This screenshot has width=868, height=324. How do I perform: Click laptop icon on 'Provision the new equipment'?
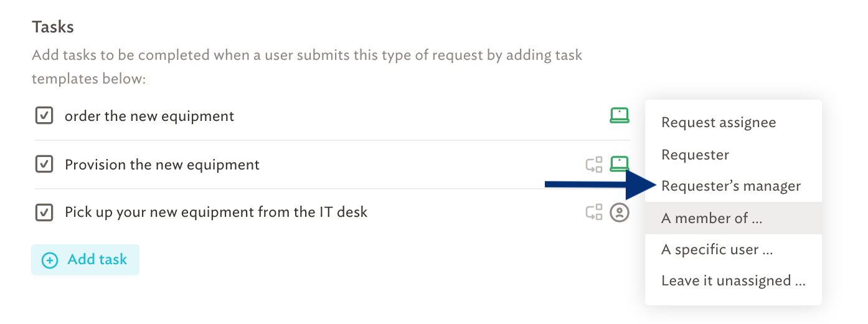[x=619, y=164]
